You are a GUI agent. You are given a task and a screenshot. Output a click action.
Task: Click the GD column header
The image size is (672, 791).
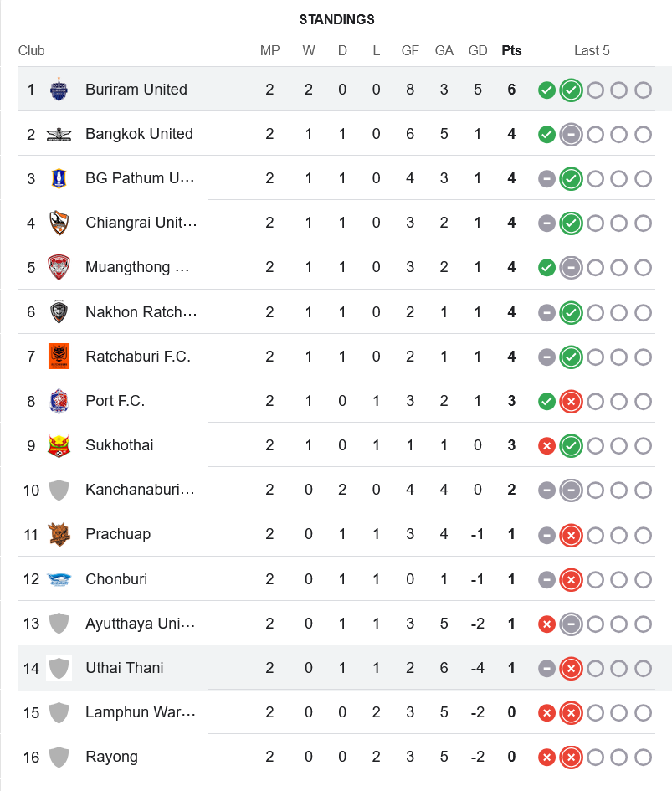(x=478, y=50)
